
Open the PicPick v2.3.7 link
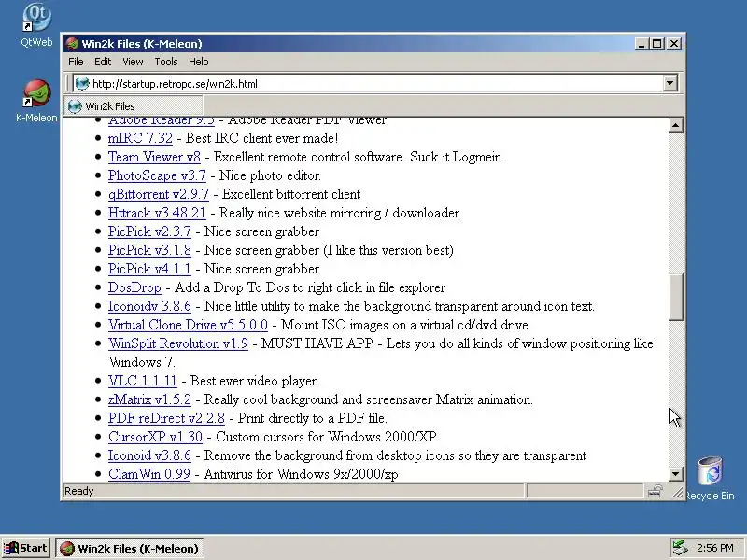point(149,231)
